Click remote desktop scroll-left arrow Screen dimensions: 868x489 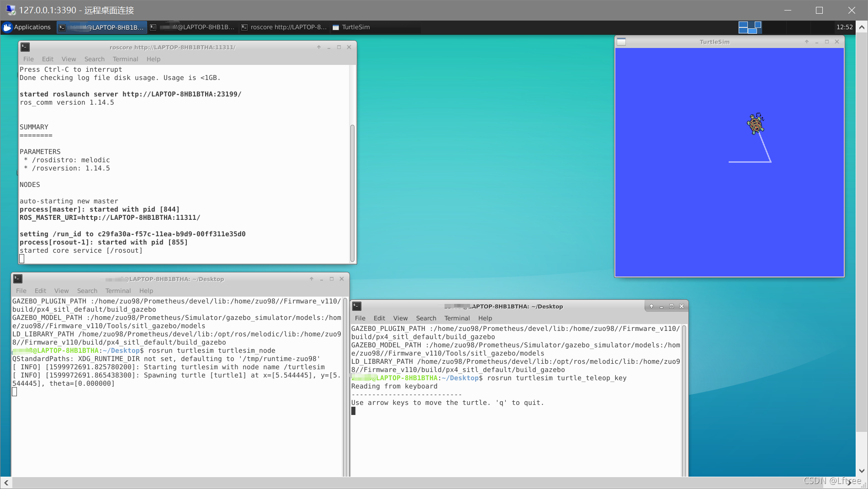tap(6, 483)
